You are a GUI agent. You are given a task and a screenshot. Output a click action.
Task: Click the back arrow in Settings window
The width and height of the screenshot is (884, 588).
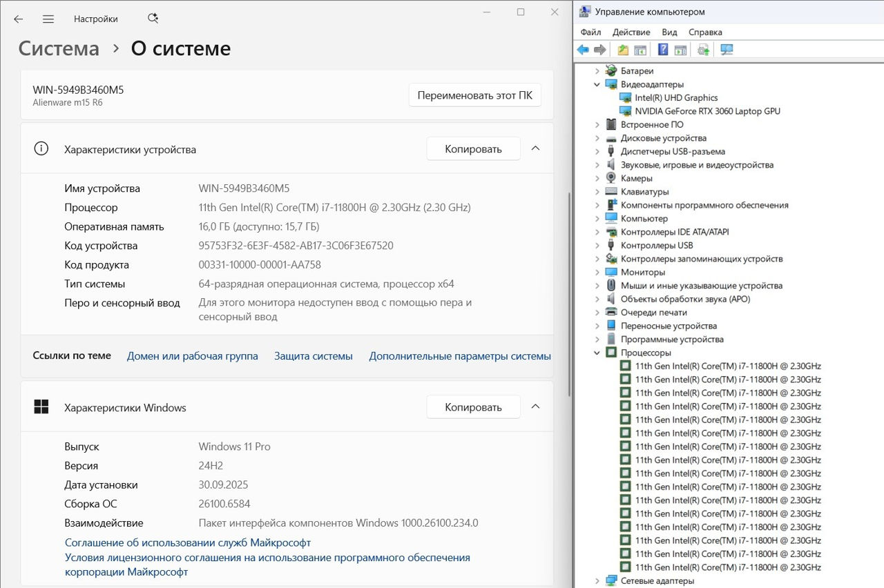[19, 19]
